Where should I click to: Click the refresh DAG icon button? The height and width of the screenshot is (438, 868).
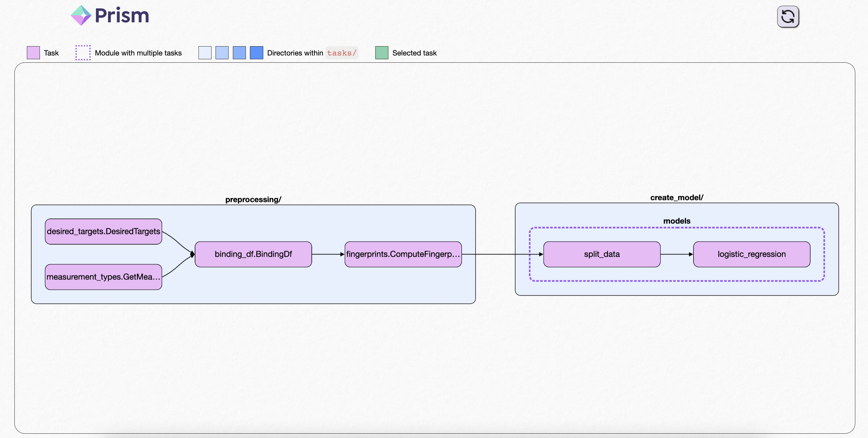pos(787,16)
